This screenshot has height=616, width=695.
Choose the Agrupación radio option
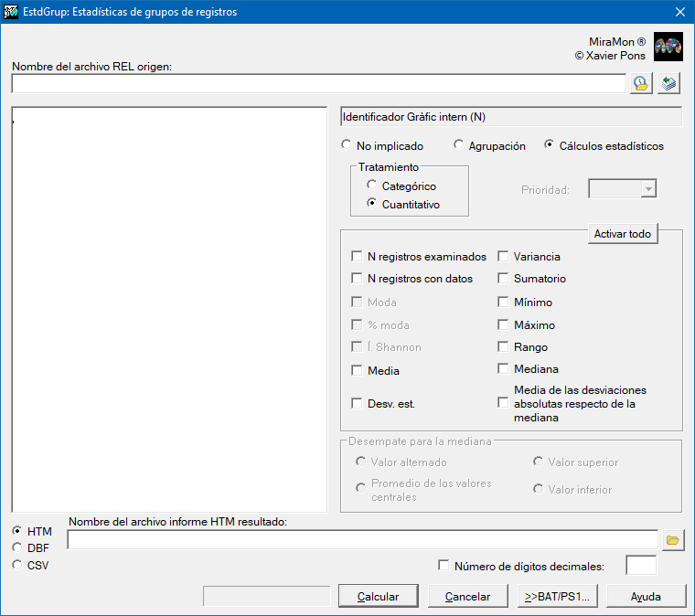tap(459, 145)
